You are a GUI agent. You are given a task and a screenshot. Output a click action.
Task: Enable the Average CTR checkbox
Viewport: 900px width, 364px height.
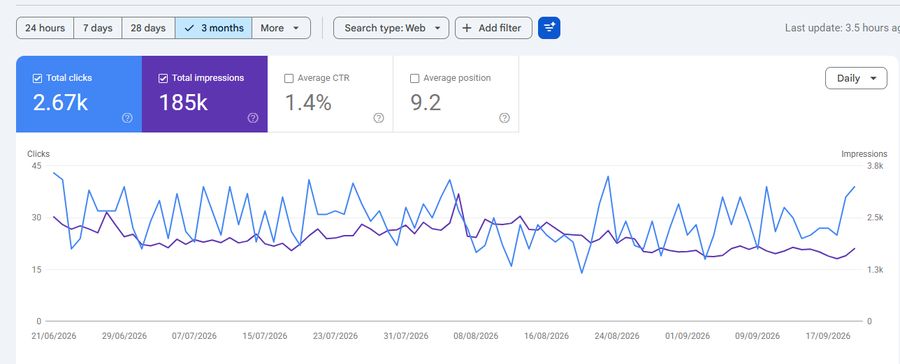289,79
